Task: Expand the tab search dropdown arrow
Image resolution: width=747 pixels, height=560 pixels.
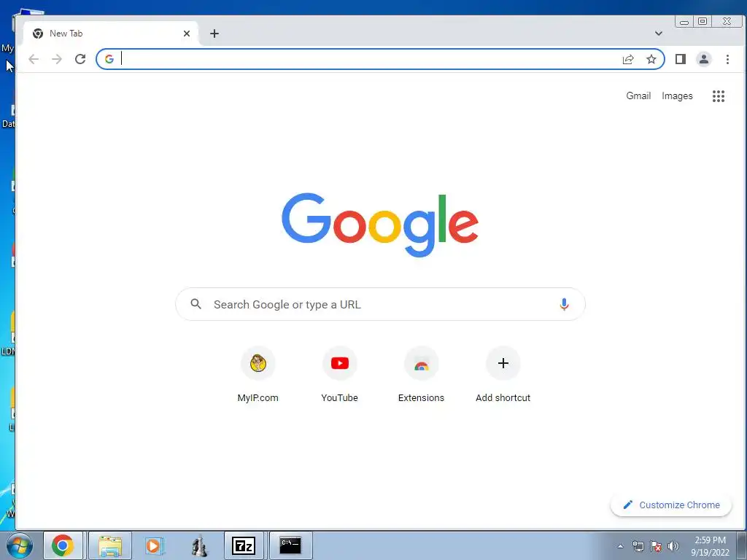Action: point(659,34)
